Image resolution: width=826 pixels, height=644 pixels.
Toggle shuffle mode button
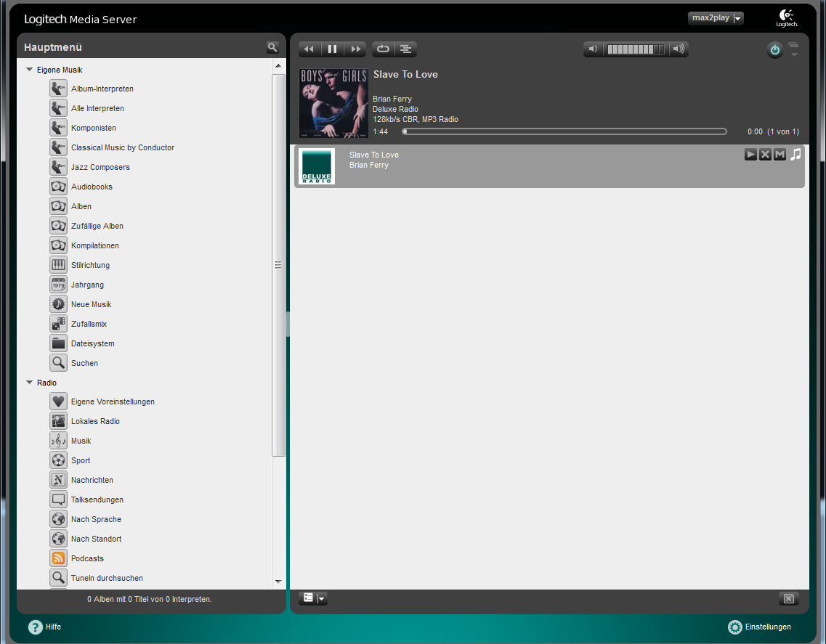405,49
